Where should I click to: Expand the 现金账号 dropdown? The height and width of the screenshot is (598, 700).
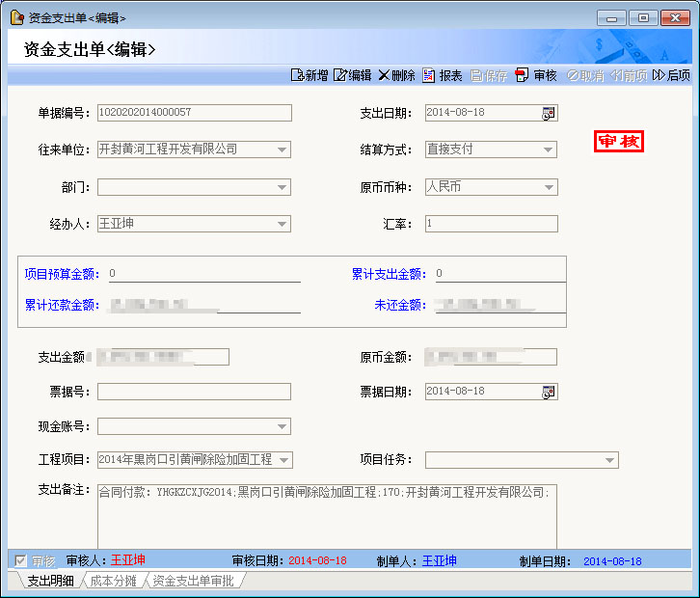coord(282,426)
